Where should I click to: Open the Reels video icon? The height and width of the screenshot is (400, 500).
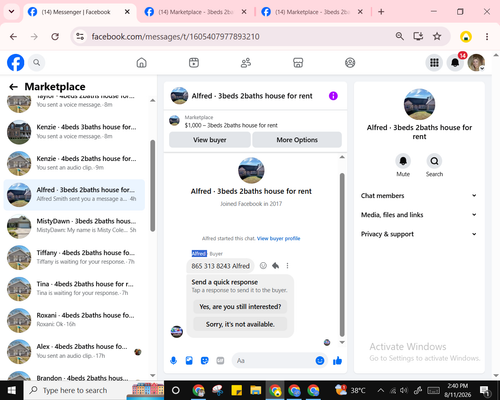click(x=194, y=62)
